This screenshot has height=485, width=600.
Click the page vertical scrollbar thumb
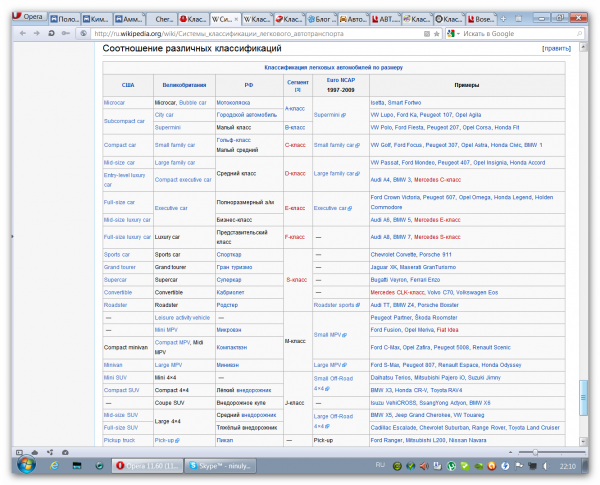coord(583,397)
